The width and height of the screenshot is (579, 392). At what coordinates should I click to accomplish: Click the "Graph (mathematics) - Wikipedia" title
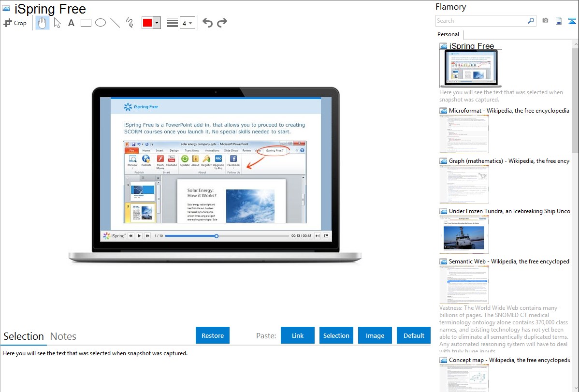coord(509,161)
